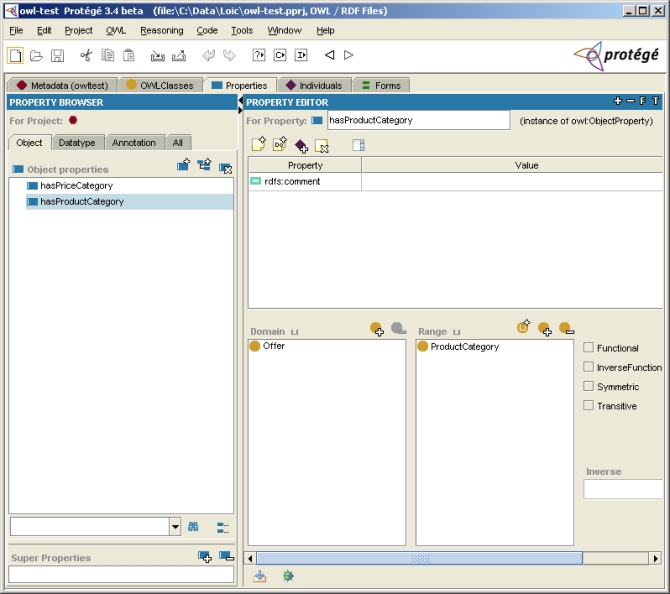
Task: Click the create annotation value icon
Action: (259, 144)
